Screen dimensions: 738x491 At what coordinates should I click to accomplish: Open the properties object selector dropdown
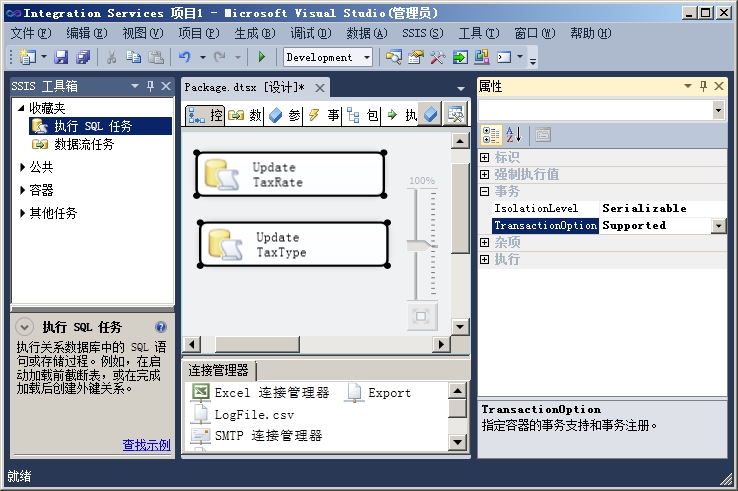718,111
